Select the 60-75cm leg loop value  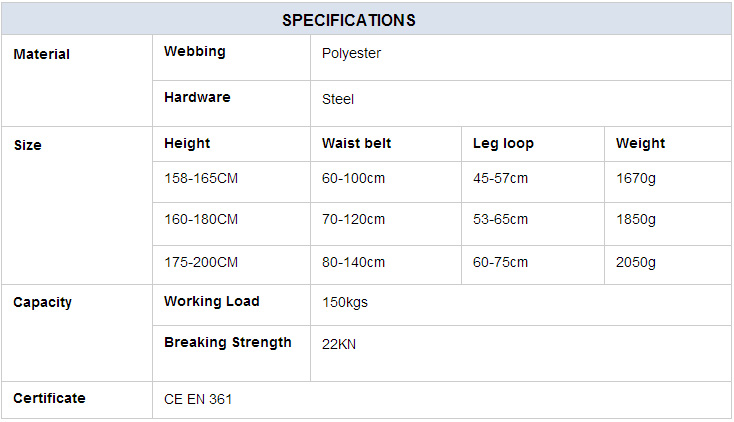point(500,262)
